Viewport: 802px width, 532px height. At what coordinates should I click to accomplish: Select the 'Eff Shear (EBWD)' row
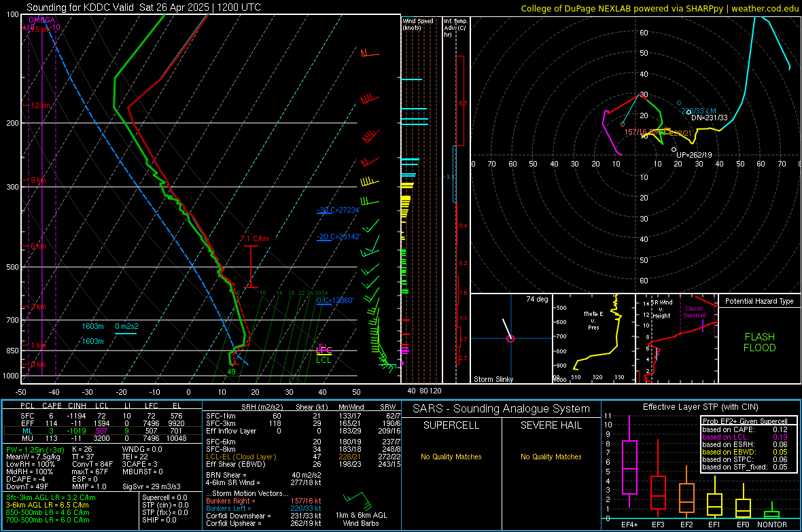303,465
